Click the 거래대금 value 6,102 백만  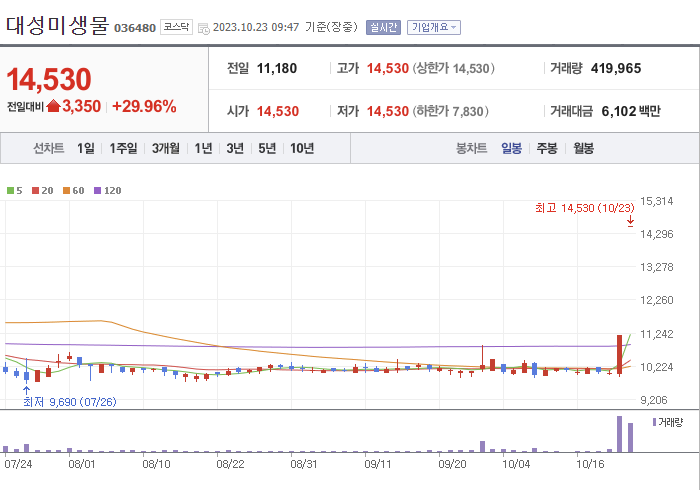631,111
